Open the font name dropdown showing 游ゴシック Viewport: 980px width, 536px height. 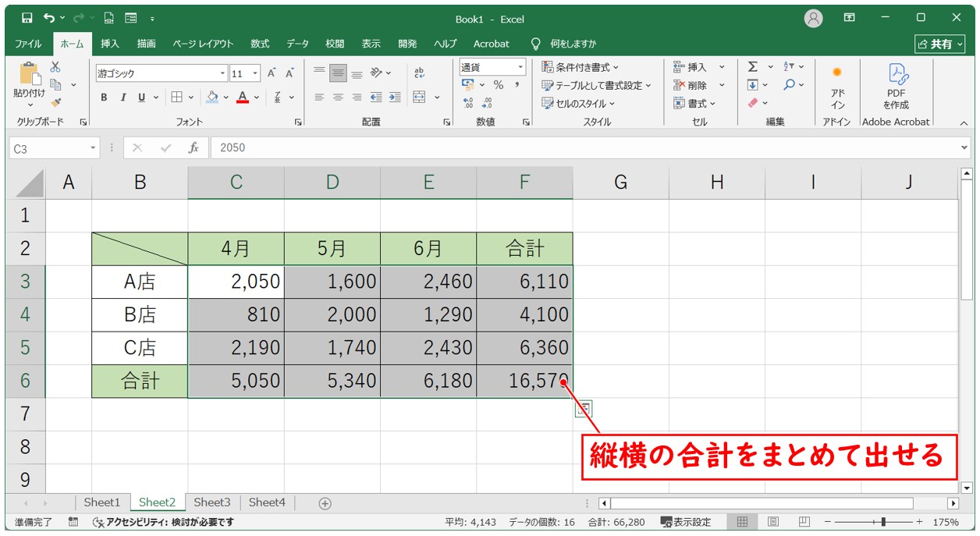(x=222, y=73)
